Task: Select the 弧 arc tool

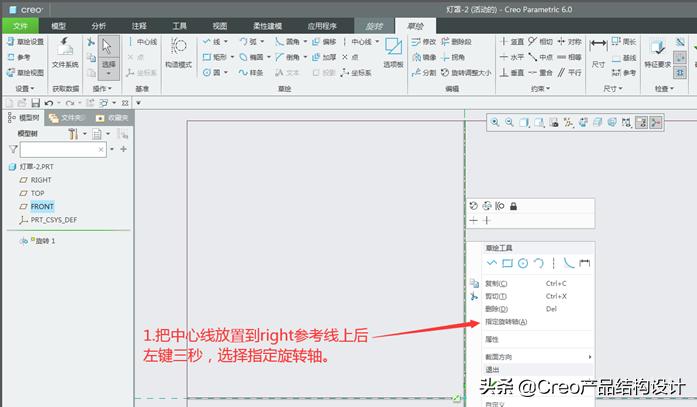Action: click(x=248, y=42)
